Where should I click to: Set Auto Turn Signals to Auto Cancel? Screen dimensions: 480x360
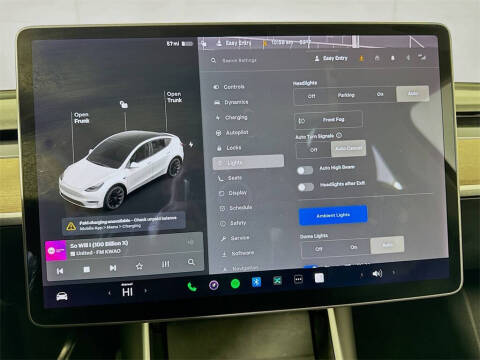[348, 148]
